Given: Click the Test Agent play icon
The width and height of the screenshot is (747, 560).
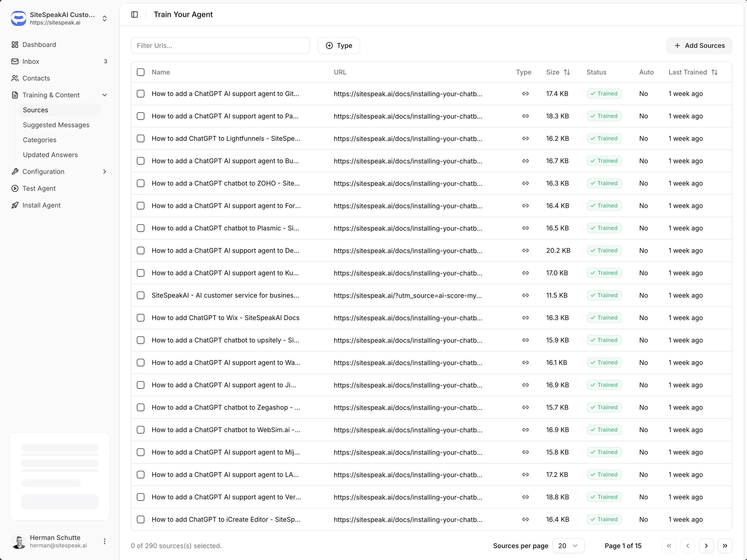Looking at the screenshot, I should (15, 188).
